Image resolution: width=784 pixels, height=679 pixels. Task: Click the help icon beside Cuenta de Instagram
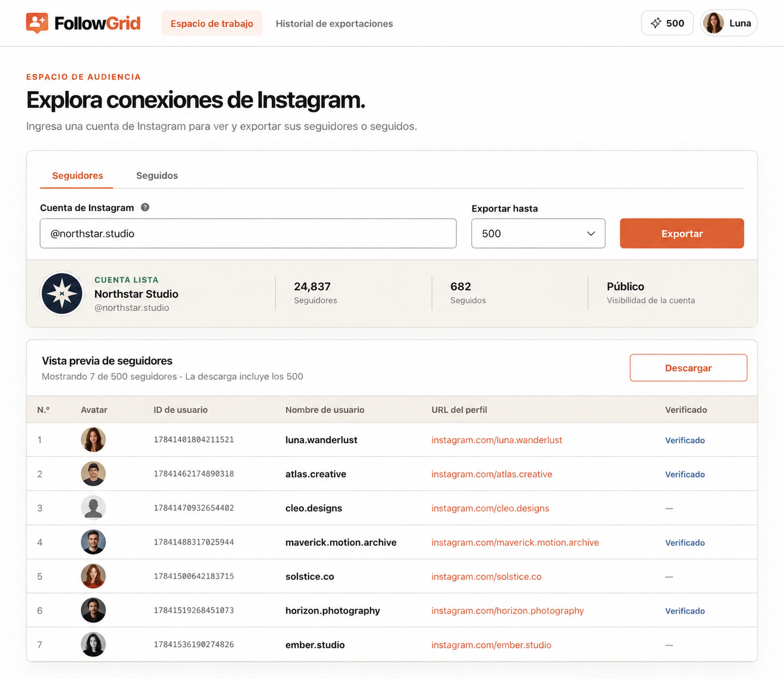(x=146, y=207)
